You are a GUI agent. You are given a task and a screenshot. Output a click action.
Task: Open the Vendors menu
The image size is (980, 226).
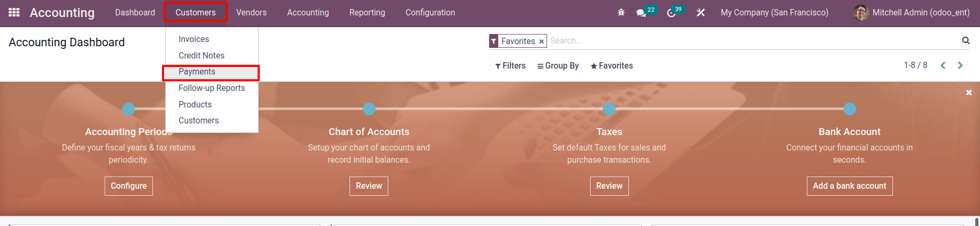pyautogui.click(x=251, y=12)
